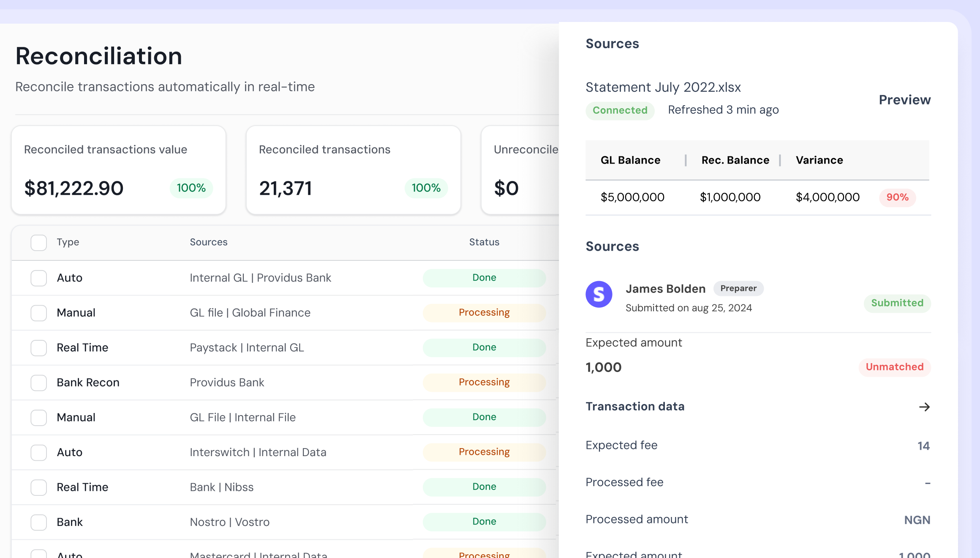Image resolution: width=980 pixels, height=558 pixels.
Task: Click the Transaction data arrow icon
Action: coord(924,407)
